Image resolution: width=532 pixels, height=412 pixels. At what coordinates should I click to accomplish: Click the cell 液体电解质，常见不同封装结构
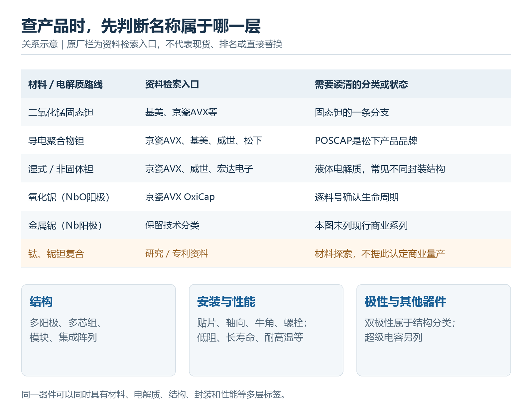(x=380, y=169)
